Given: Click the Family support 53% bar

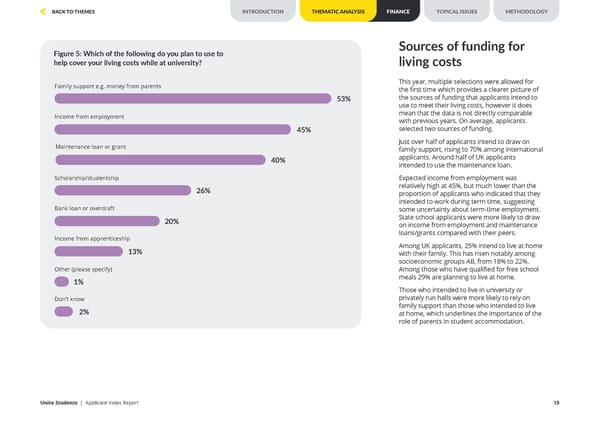Looking at the screenshot, I should (x=192, y=98).
